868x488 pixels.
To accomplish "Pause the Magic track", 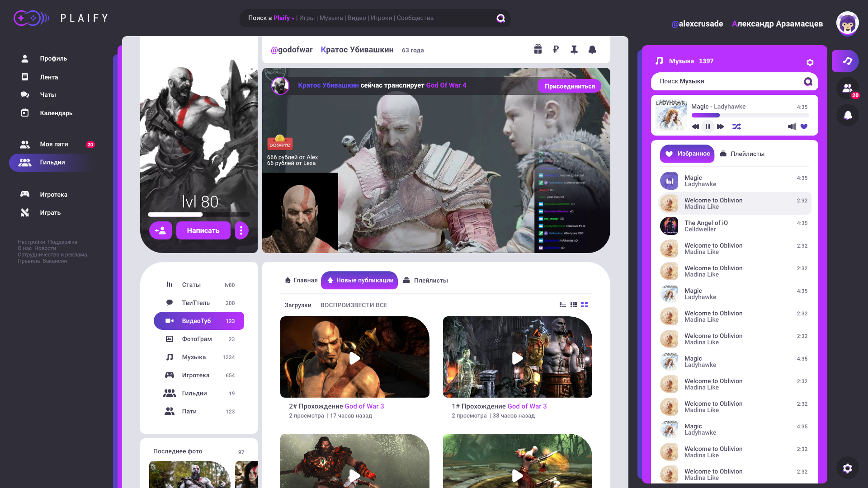I will 708,127.
